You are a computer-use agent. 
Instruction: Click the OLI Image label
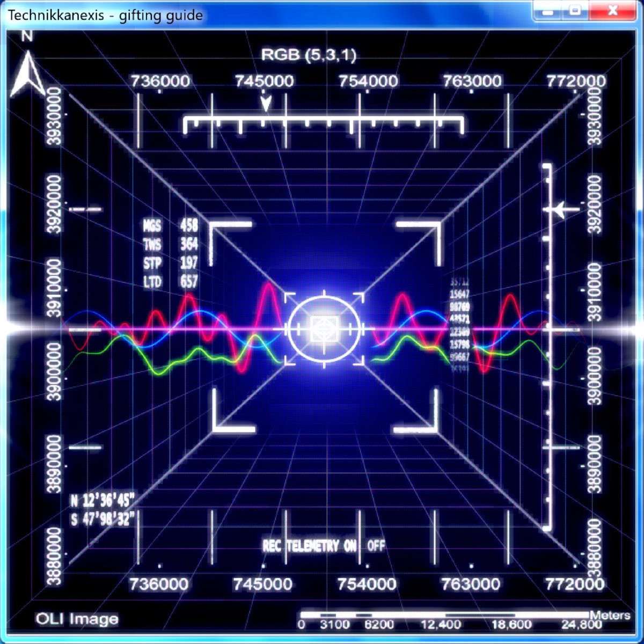(77, 619)
